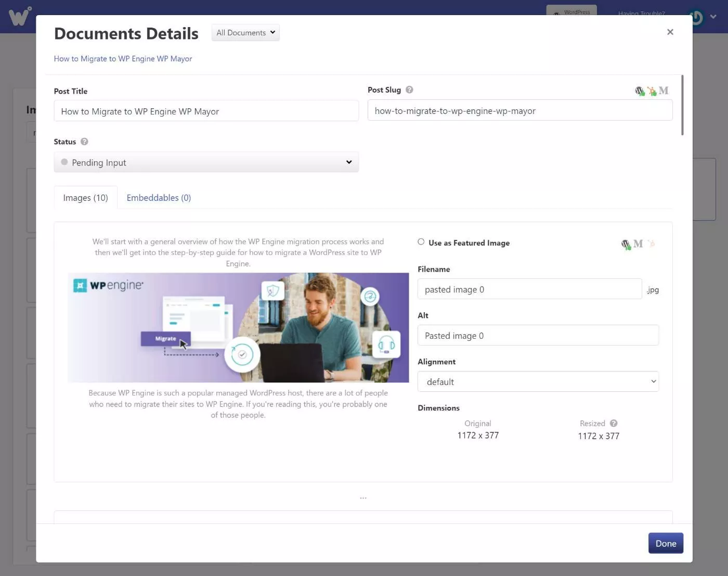Click the Medium M icon beside Post Slug

point(664,91)
